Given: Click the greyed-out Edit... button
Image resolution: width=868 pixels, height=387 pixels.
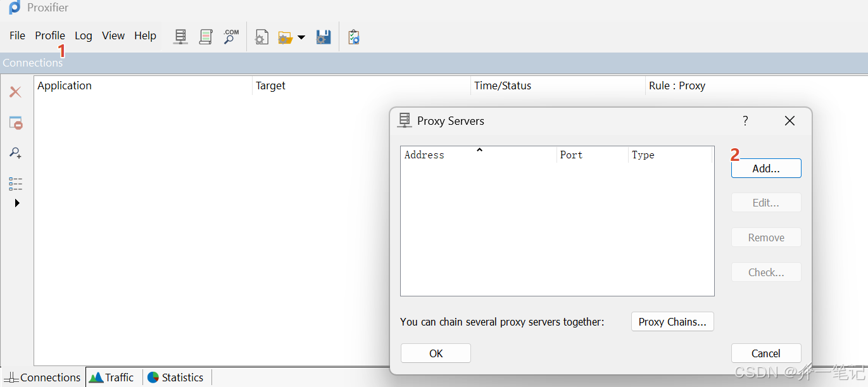Looking at the screenshot, I should pos(766,203).
